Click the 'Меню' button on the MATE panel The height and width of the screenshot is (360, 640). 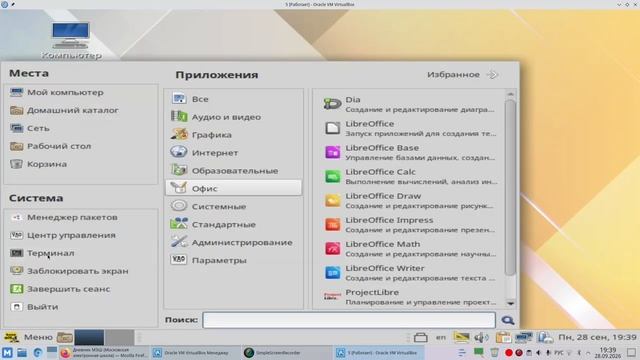tap(28, 337)
